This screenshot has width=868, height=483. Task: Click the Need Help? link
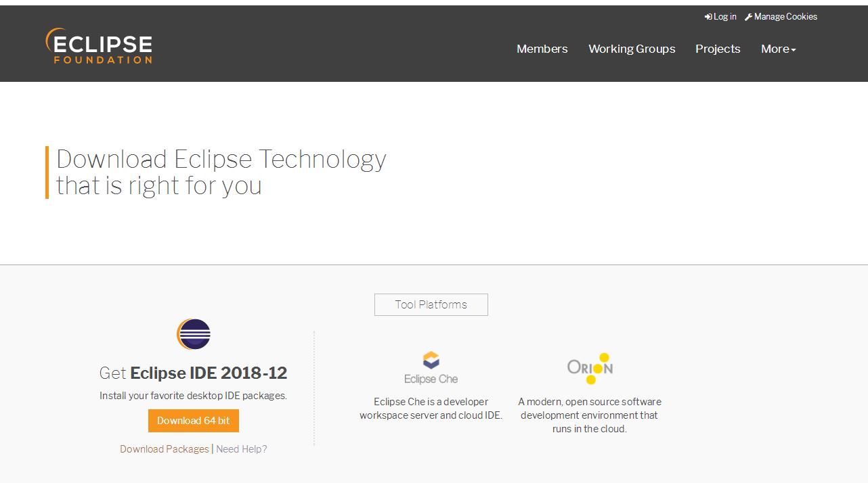point(242,448)
